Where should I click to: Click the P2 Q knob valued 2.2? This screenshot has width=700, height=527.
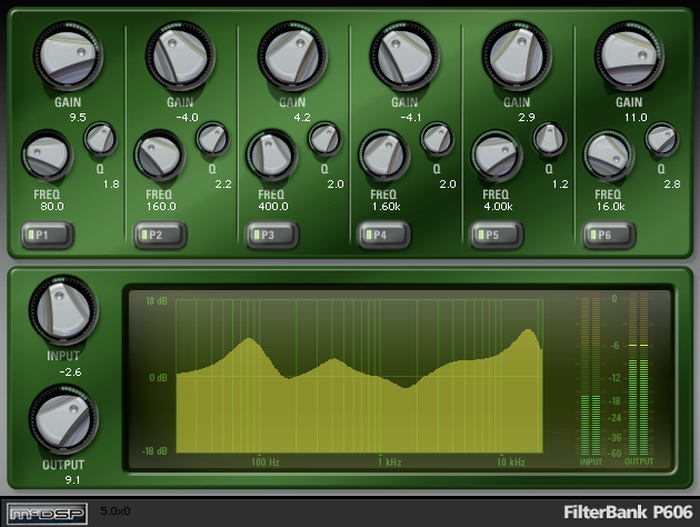tap(212, 139)
